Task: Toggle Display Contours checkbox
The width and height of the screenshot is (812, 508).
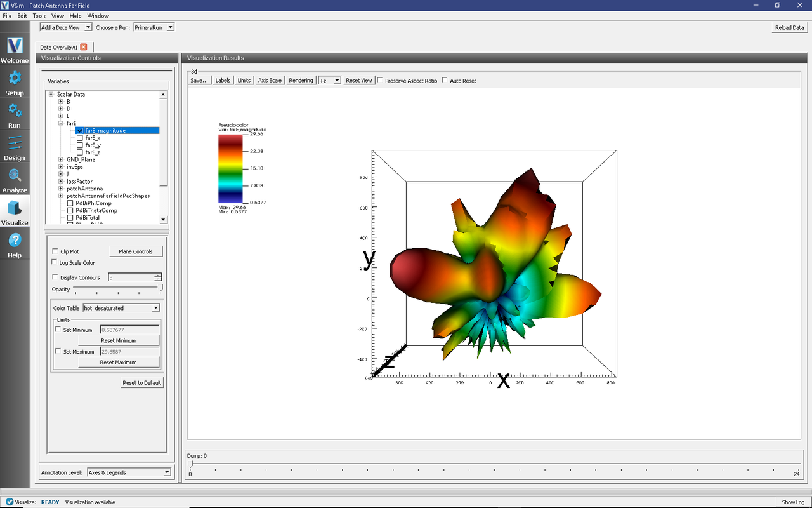Action: click(55, 277)
